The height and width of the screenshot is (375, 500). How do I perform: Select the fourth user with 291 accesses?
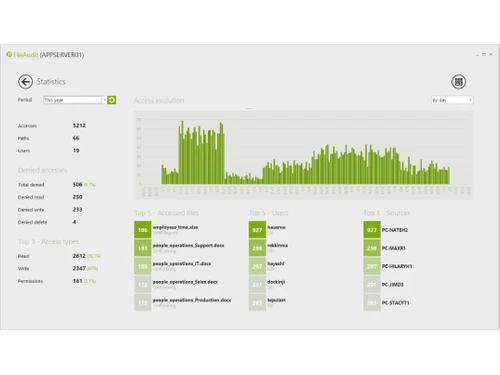coord(276,282)
